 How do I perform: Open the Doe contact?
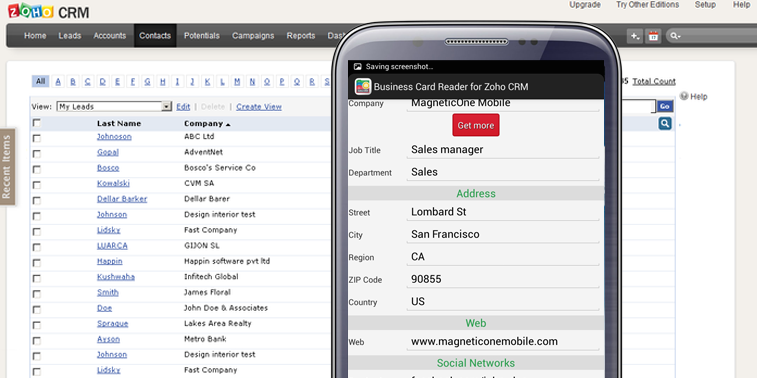click(x=104, y=308)
